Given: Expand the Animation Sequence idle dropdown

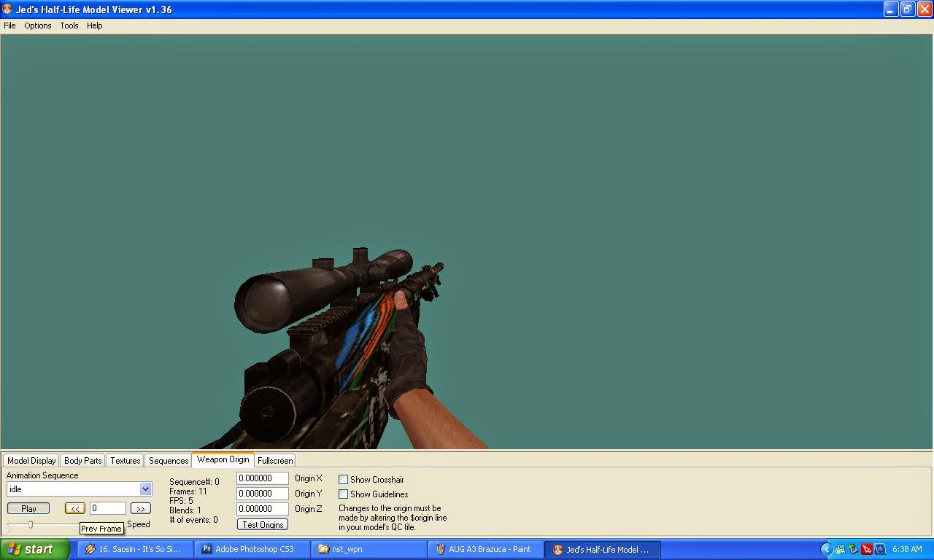Looking at the screenshot, I should coord(145,489).
